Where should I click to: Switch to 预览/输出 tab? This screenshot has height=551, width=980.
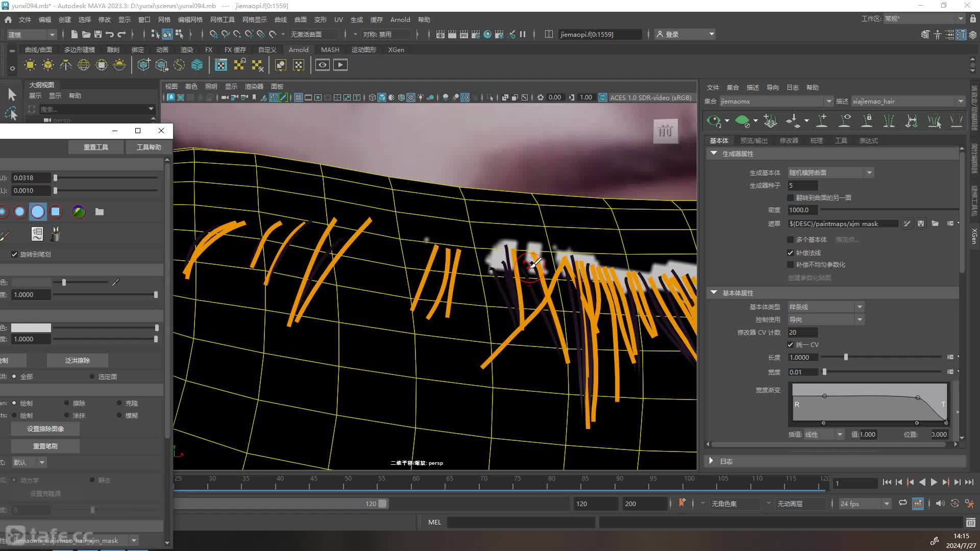(754, 140)
